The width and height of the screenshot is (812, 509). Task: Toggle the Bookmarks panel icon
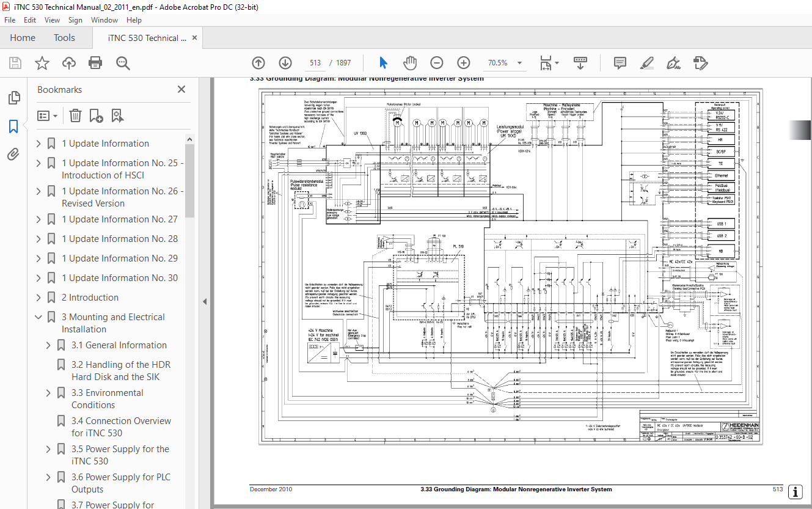pos(13,126)
